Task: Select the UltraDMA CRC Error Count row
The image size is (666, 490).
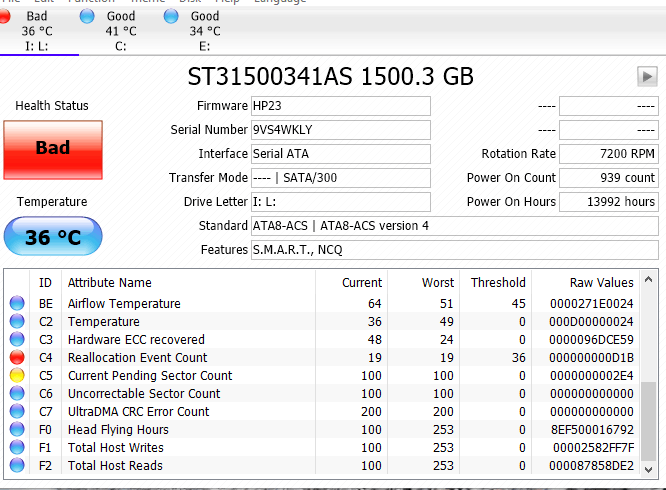Action: coord(321,411)
